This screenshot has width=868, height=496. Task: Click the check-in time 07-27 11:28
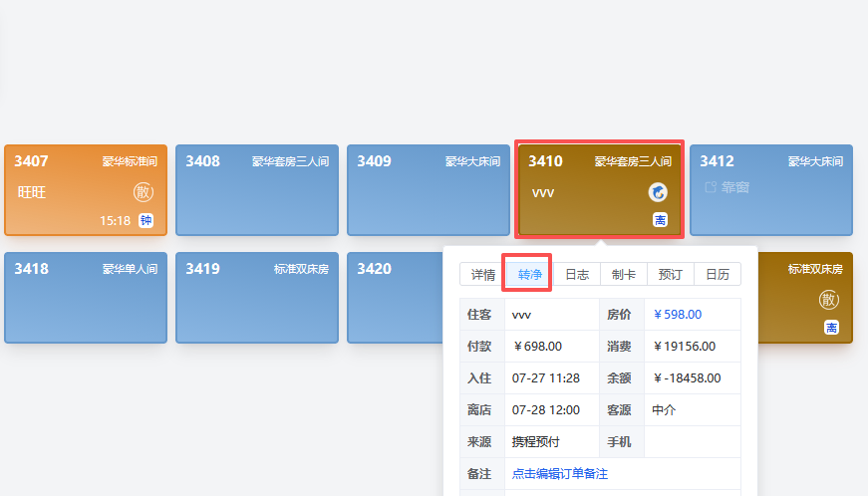[x=546, y=378]
